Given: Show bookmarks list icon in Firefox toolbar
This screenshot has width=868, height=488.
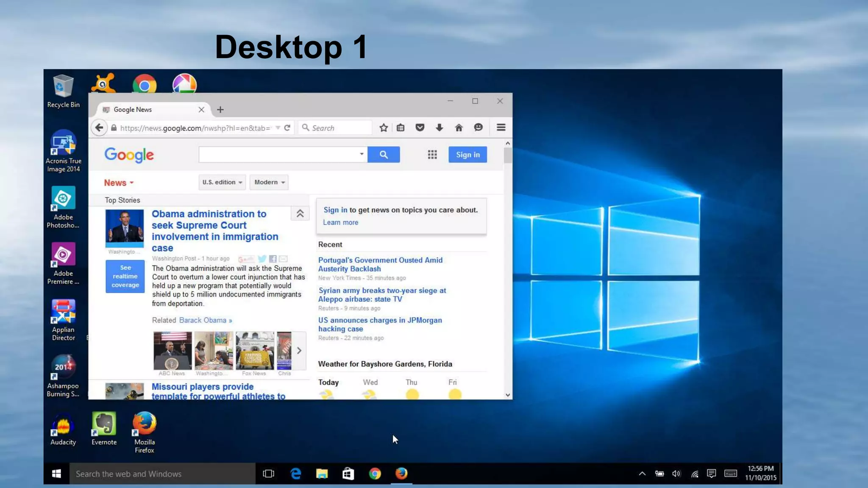Looking at the screenshot, I should (x=401, y=128).
